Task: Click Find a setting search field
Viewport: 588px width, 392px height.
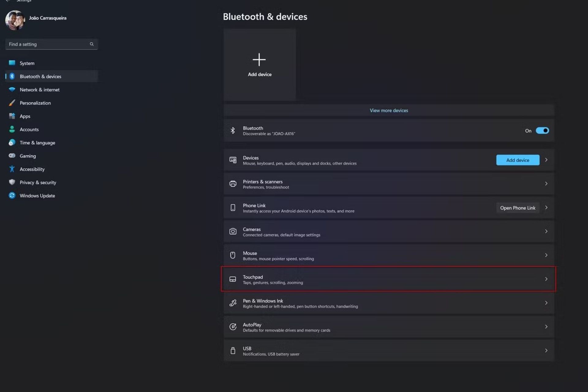Action: click(x=49, y=44)
